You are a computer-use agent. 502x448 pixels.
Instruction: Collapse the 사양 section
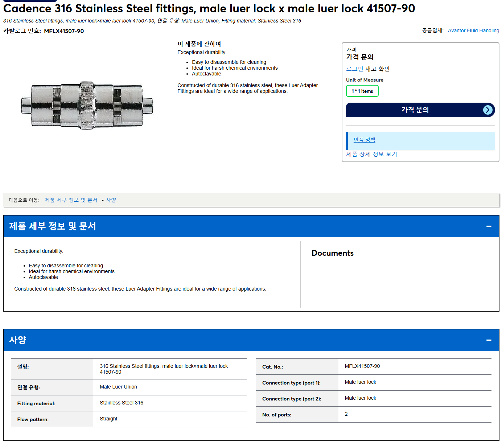click(489, 340)
